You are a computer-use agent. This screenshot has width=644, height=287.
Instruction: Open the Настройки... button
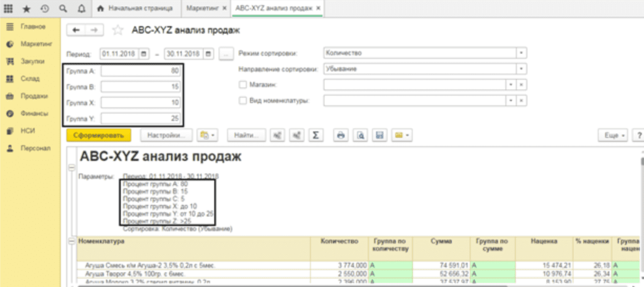166,136
